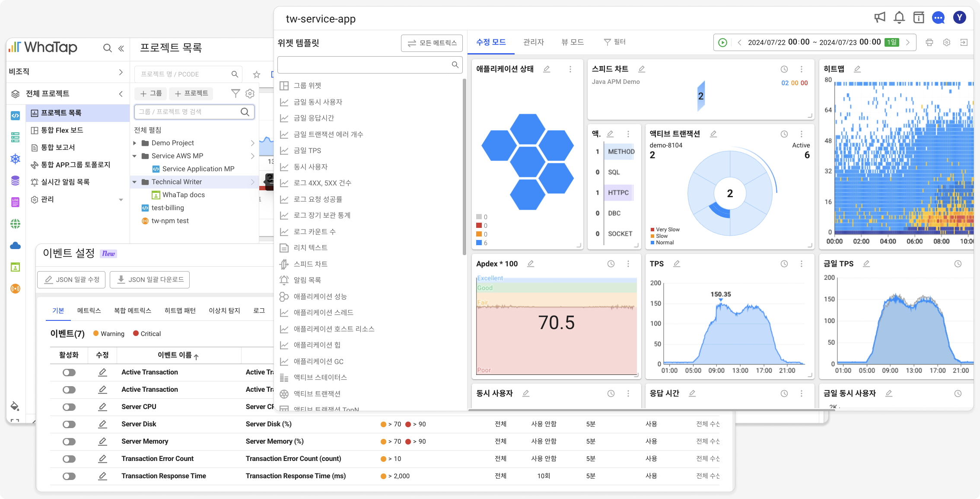Click the cloud icon in left rail

pyautogui.click(x=16, y=246)
